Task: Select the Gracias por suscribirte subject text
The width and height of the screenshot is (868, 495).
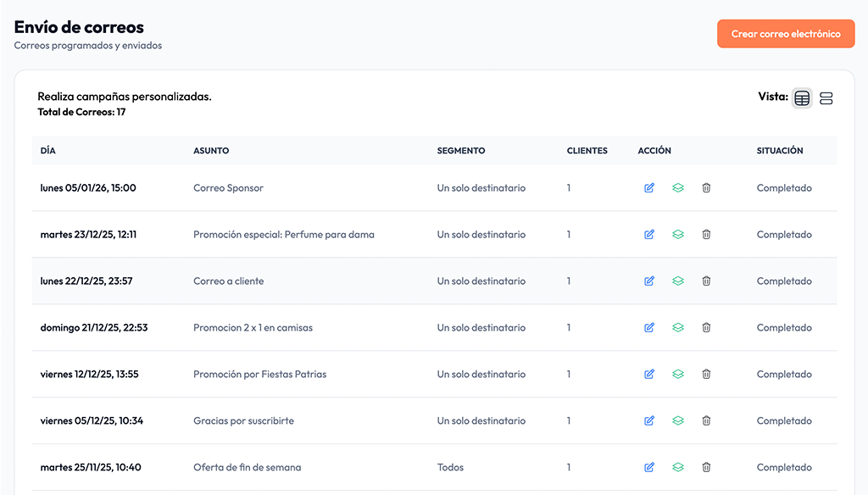Action: tap(243, 421)
